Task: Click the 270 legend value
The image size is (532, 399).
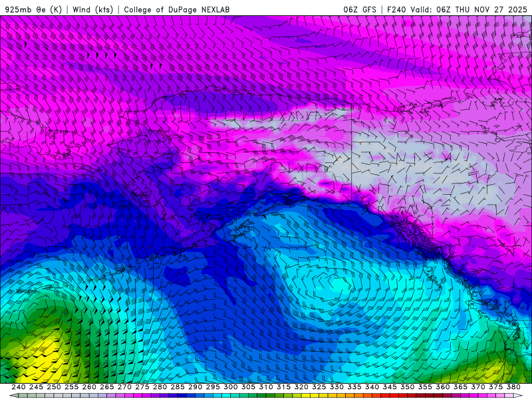Action: click(x=124, y=387)
